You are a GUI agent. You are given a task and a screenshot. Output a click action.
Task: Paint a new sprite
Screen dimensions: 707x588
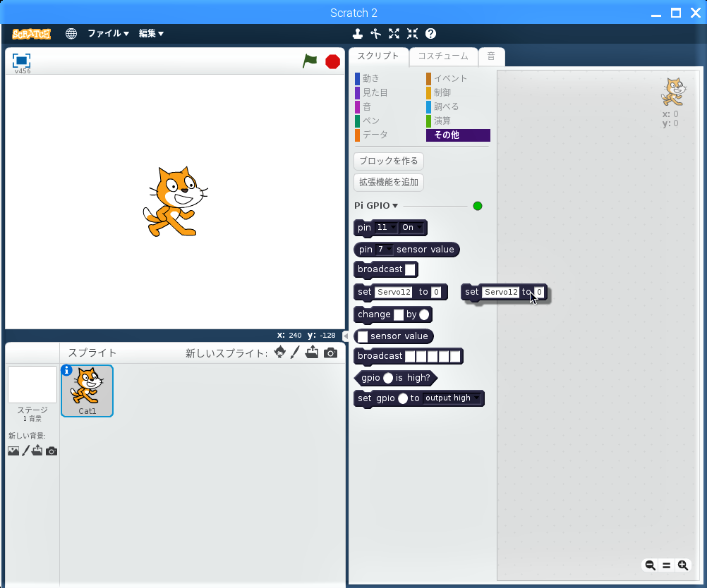click(295, 353)
